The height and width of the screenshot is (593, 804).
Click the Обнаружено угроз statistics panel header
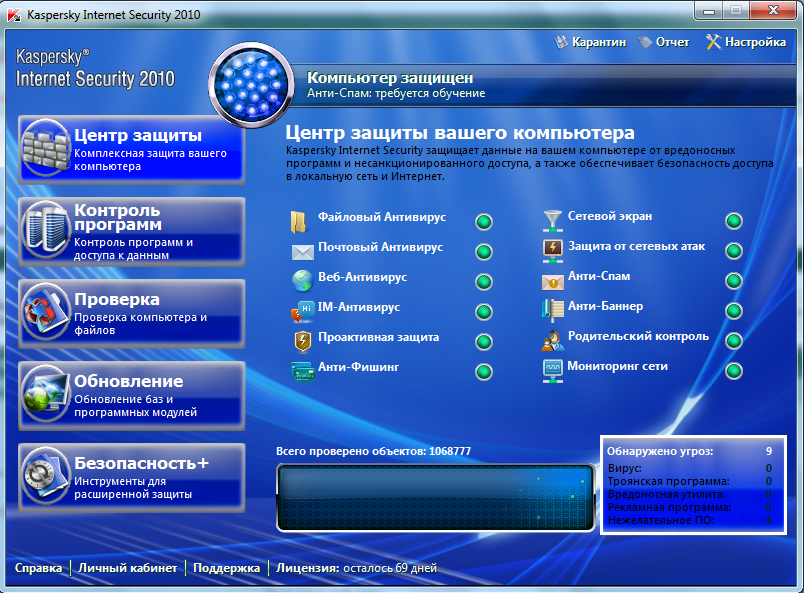[x=690, y=451]
